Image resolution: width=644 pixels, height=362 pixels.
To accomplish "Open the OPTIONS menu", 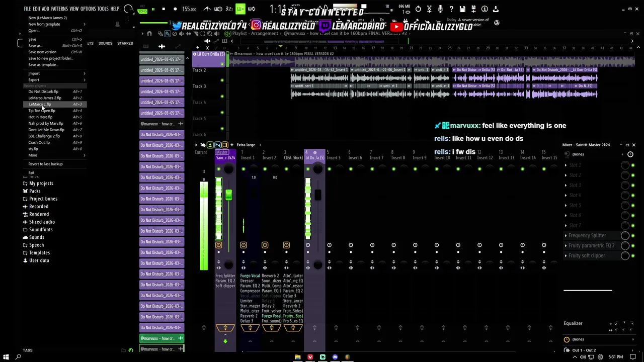I will click(88, 9).
